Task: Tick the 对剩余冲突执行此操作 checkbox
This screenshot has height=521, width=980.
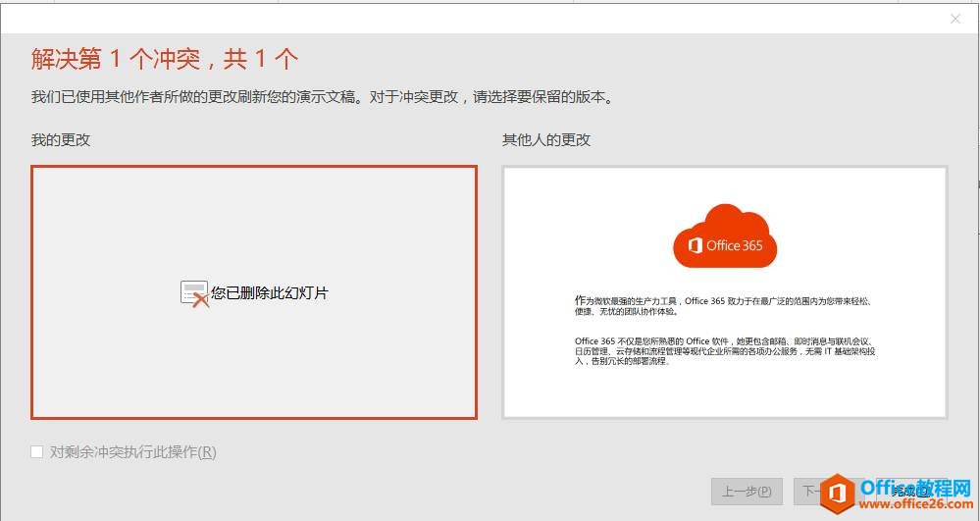Action: [37, 451]
